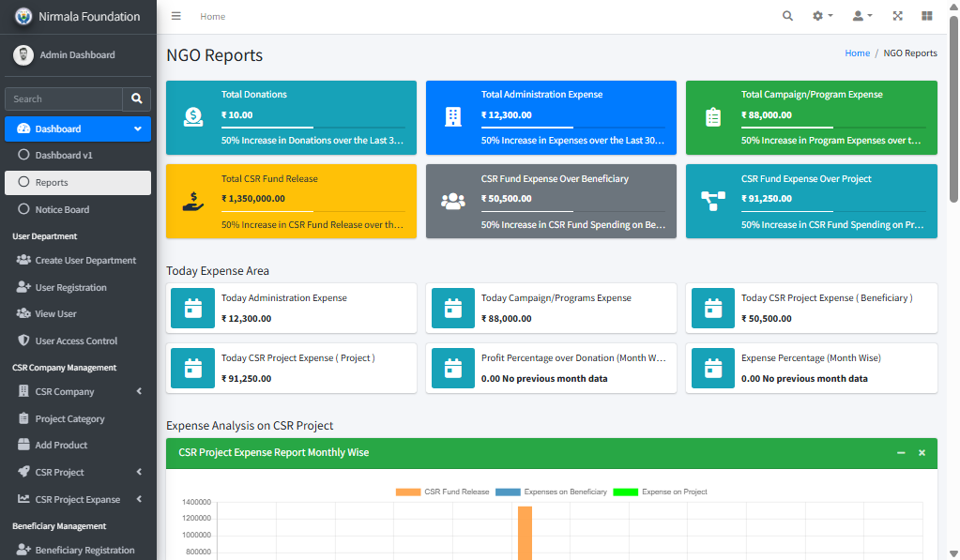Open Create User Department page
The width and height of the screenshot is (960, 560).
[85, 261]
